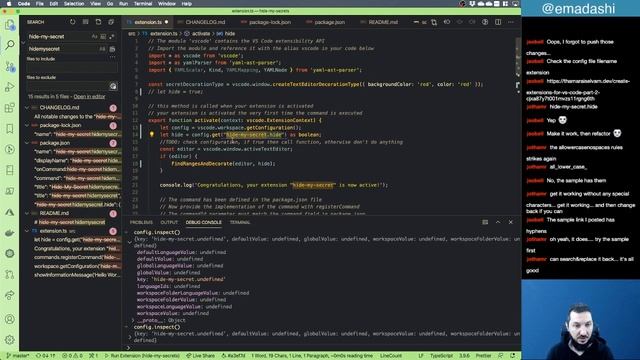The image size is (640, 360).
Task: Click the files to include field
Action: click(72, 67)
